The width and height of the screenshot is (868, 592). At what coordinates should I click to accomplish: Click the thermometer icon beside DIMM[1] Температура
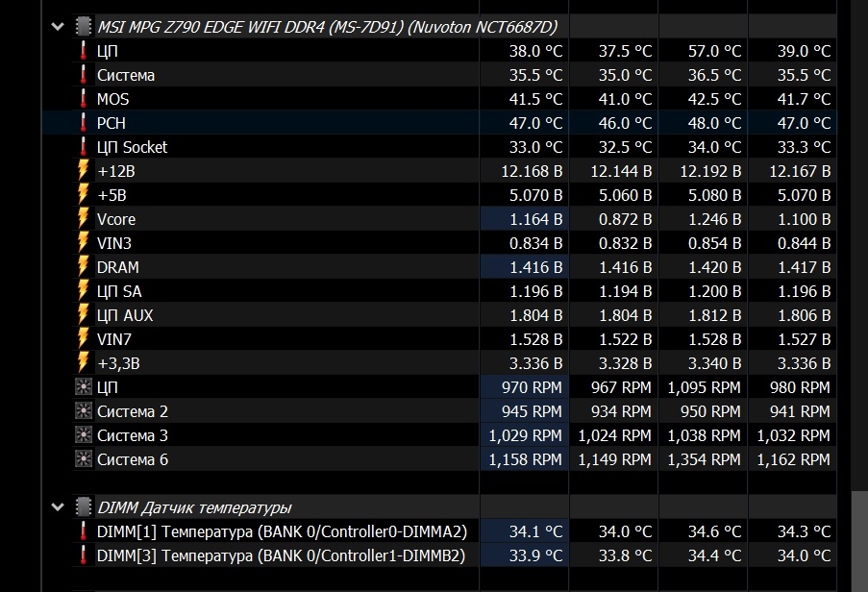(x=83, y=531)
